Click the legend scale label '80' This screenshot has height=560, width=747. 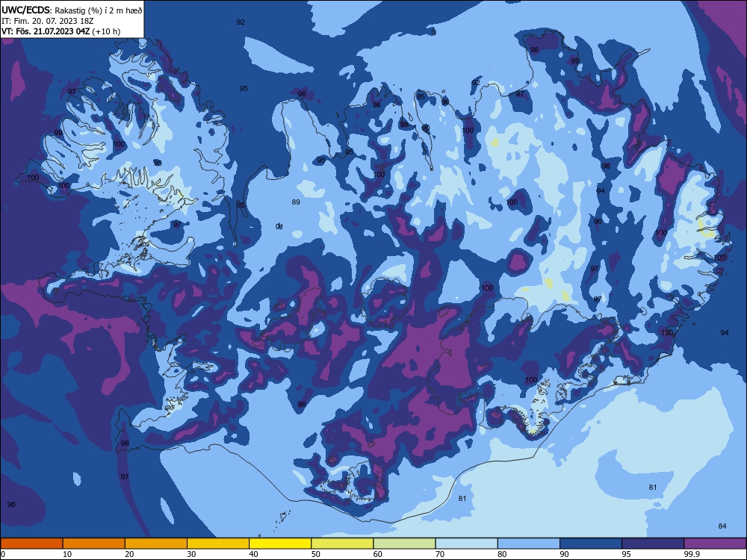pos(502,554)
